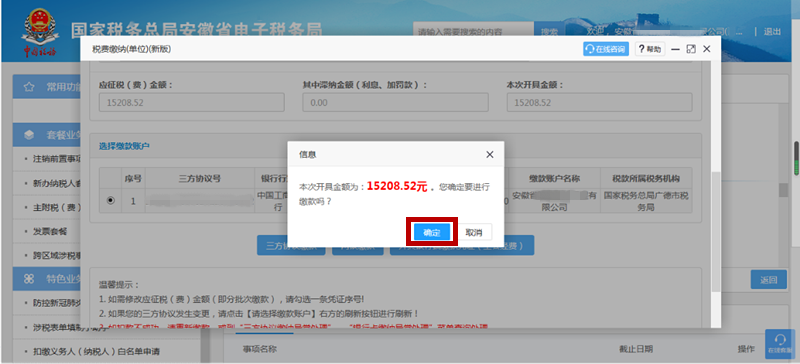Open 跨区域涉税 sidebar item

tap(57, 255)
